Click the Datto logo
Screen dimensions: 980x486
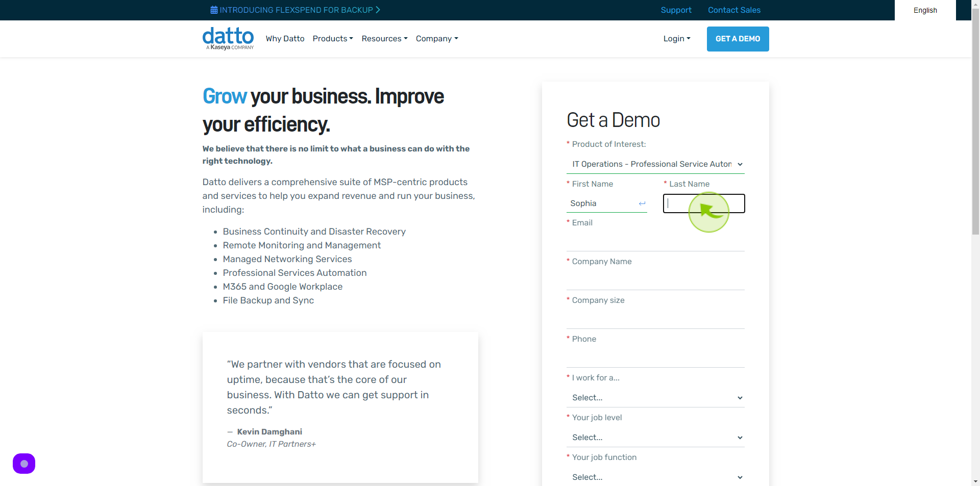point(228,38)
